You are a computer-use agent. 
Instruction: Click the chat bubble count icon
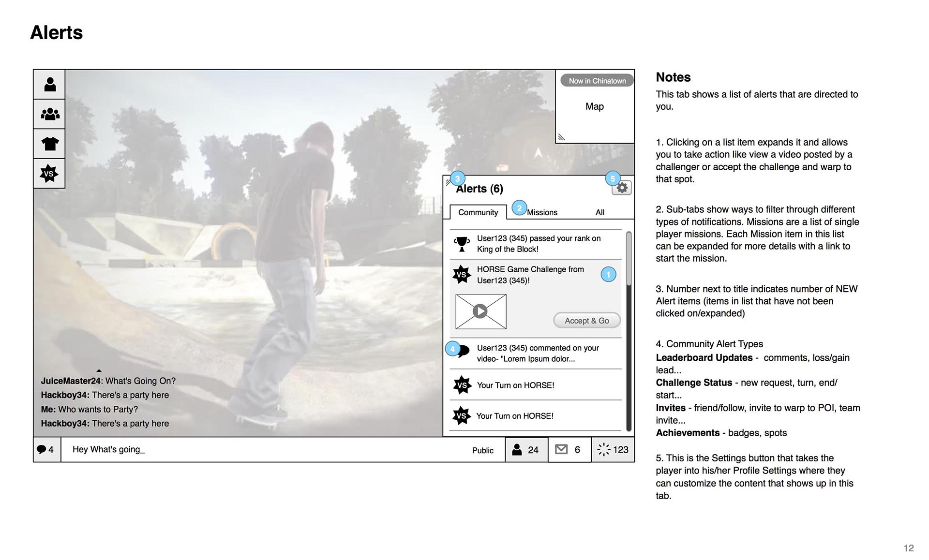tap(46, 450)
